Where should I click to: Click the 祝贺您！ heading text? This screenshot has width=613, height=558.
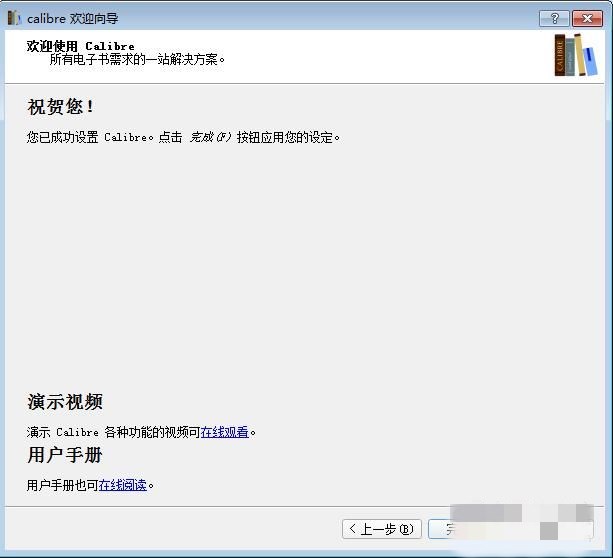[61, 107]
